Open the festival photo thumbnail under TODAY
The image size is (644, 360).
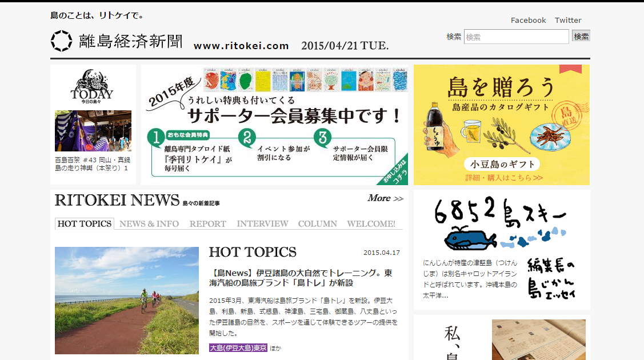click(x=93, y=131)
